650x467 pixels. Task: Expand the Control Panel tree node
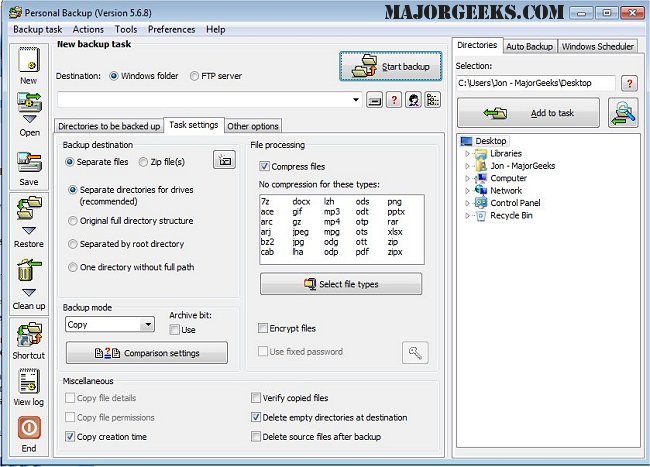[x=467, y=203]
